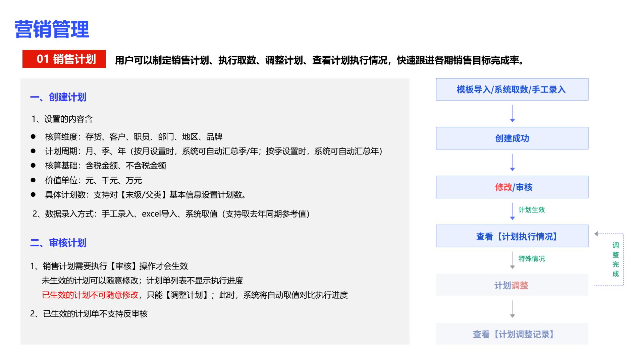Click the 数据录入方式 text line

click(171, 214)
